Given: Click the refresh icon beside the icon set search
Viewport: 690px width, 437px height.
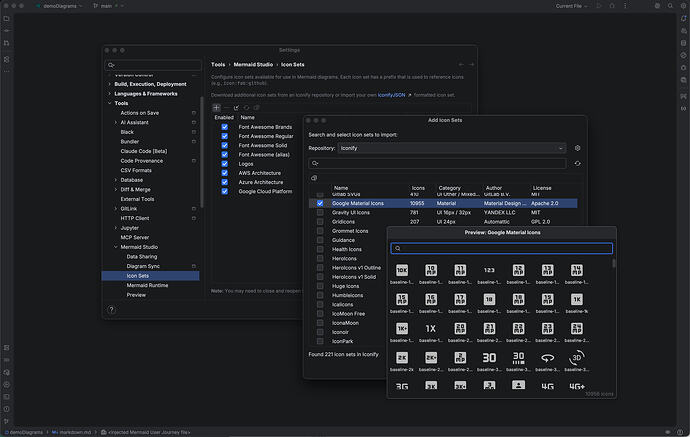Looking at the screenshot, I should (x=577, y=164).
